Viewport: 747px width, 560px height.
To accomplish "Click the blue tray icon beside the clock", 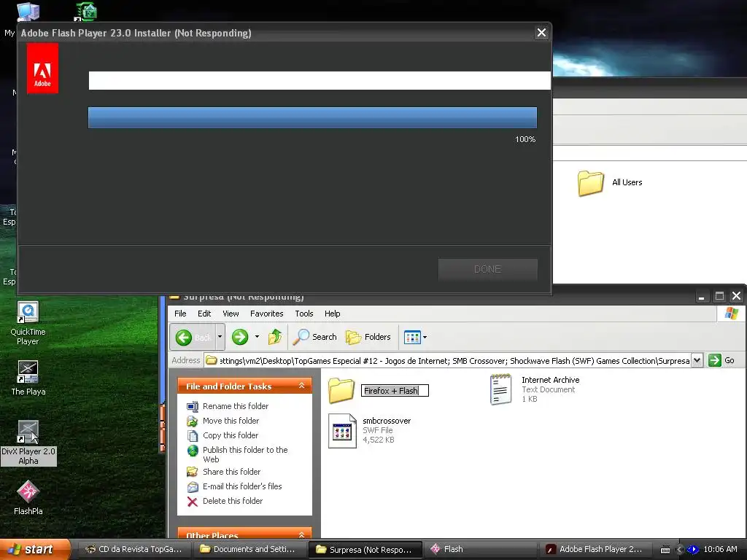I will (x=693, y=550).
